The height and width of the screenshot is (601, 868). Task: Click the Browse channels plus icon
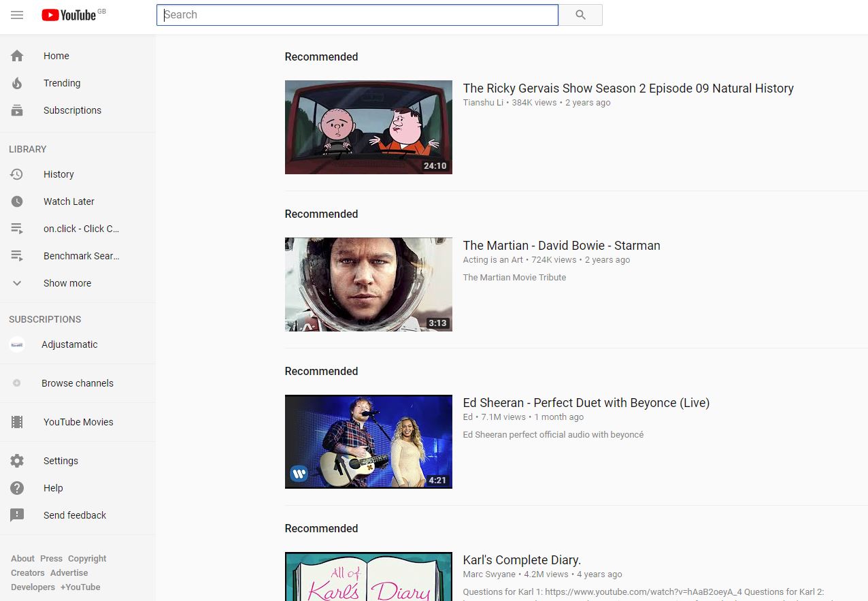[x=17, y=383]
